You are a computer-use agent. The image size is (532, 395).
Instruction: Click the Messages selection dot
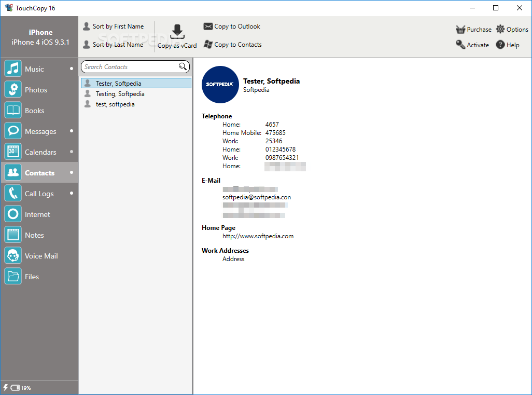pyautogui.click(x=71, y=131)
